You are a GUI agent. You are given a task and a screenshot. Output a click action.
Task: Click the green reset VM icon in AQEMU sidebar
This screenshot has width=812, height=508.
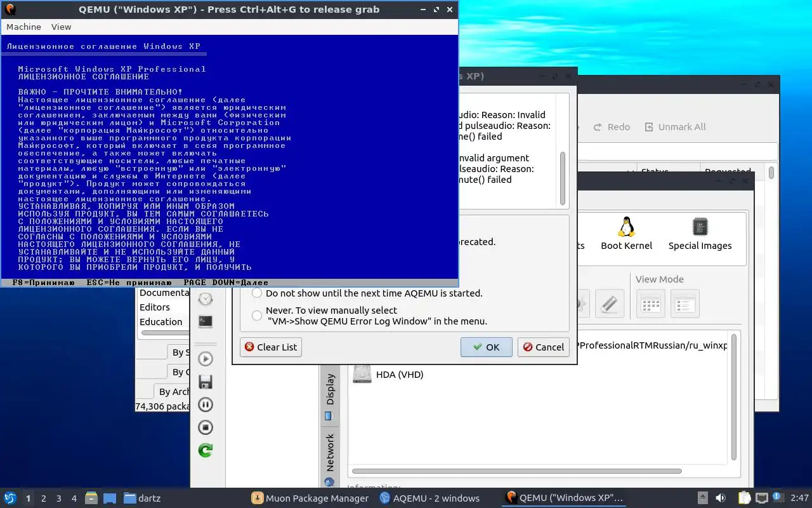pyautogui.click(x=206, y=450)
